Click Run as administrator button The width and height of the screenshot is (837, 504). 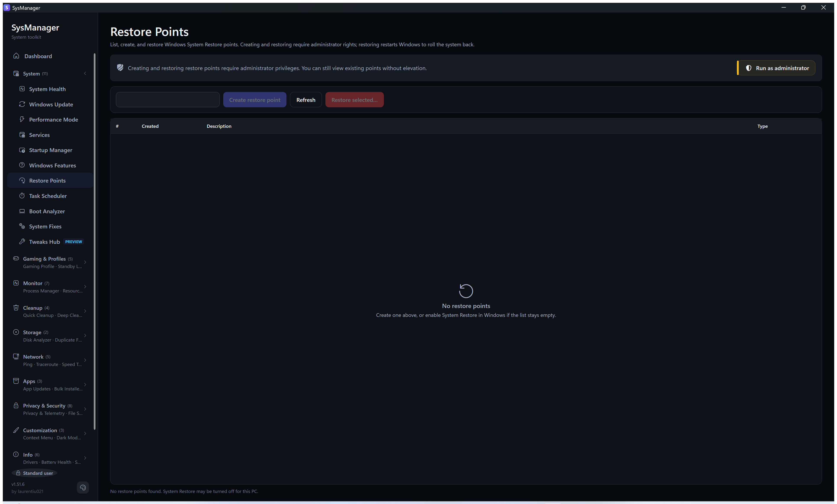[776, 68]
